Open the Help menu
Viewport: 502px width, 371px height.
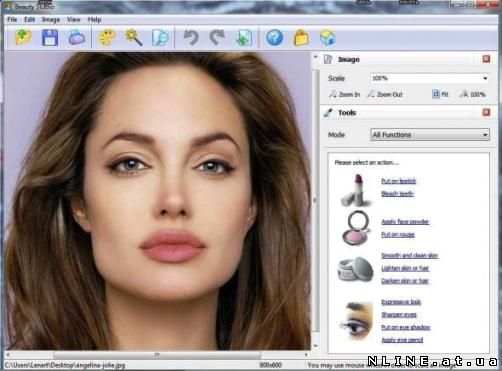coord(94,19)
